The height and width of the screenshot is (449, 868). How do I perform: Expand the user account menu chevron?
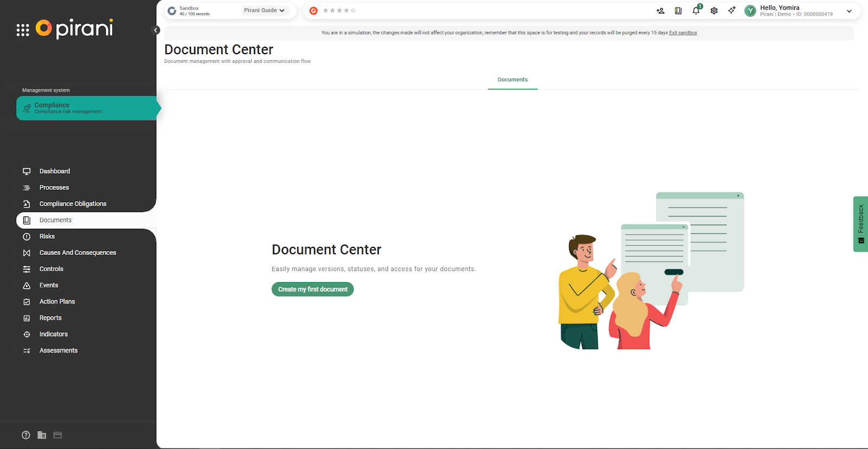849,11
